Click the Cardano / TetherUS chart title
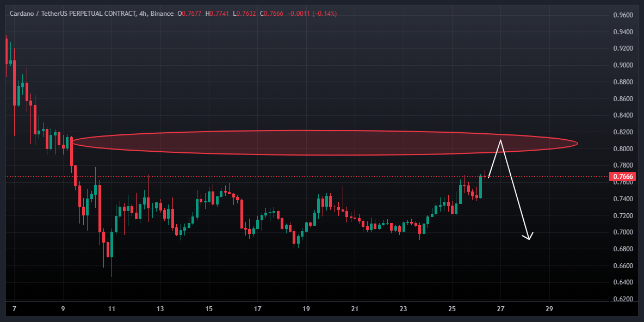 (71, 13)
